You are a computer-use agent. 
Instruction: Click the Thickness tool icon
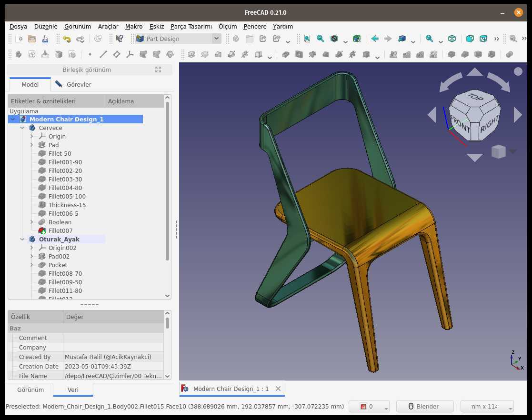pyautogui.click(x=492, y=54)
